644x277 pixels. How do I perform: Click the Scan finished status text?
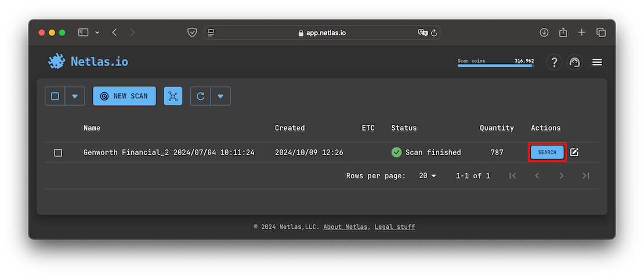tap(433, 153)
